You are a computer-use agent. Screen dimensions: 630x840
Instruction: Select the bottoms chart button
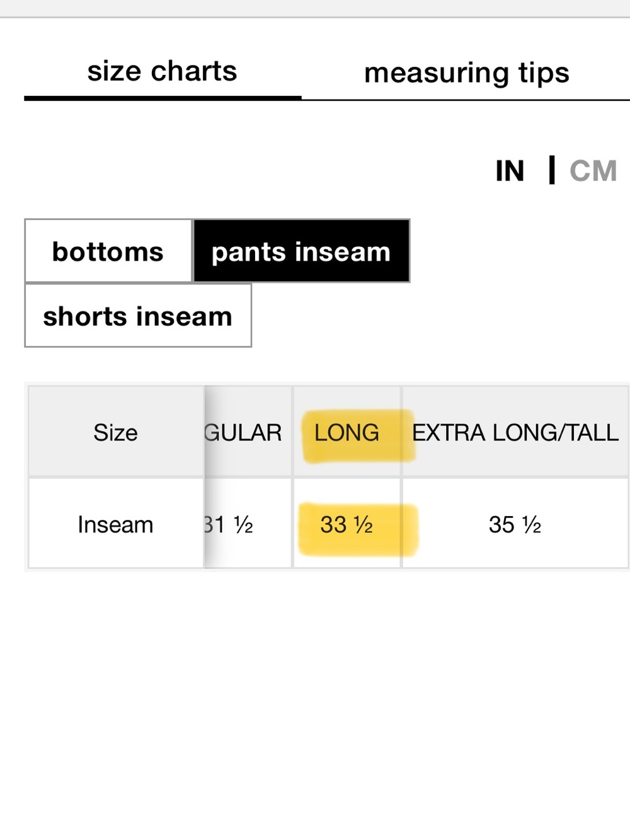point(108,251)
